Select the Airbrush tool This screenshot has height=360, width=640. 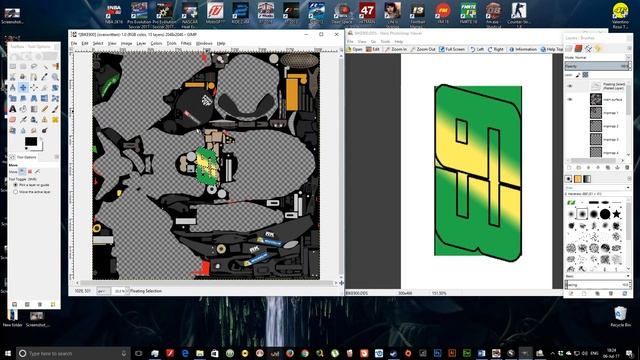(x=23, y=119)
